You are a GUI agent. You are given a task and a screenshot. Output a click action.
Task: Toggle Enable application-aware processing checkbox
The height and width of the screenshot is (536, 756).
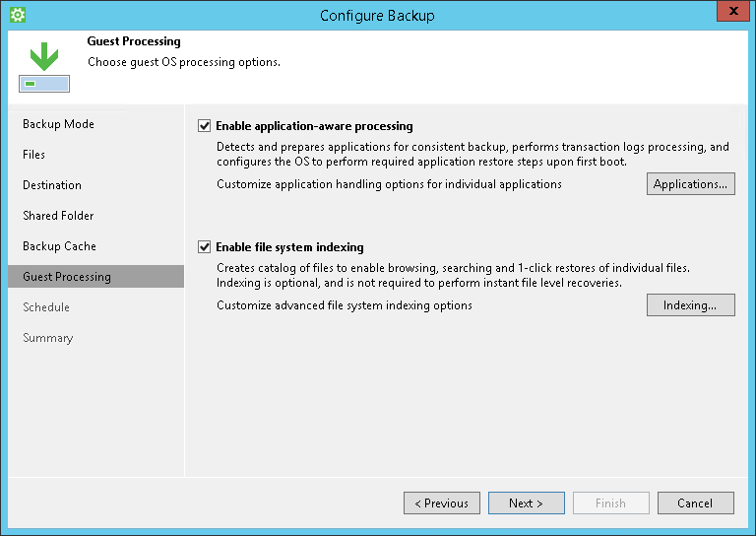pos(205,126)
